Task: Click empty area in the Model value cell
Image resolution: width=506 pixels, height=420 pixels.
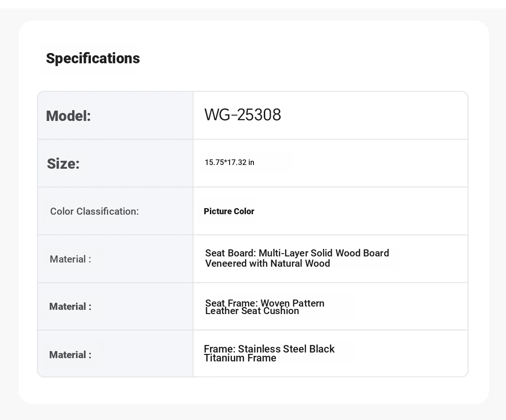Action: tap(374, 116)
